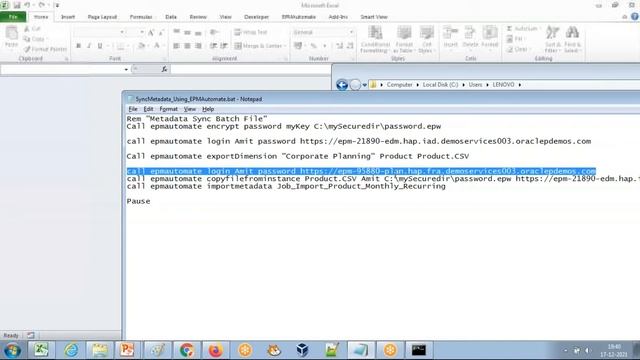Click 'Local Disk (C:)' in Explorer address bar
The width and height of the screenshot is (640, 360).
[x=440, y=84]
